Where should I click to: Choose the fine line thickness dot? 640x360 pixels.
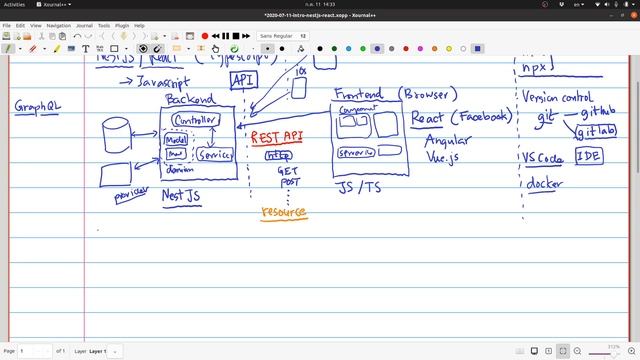[253, 49]
